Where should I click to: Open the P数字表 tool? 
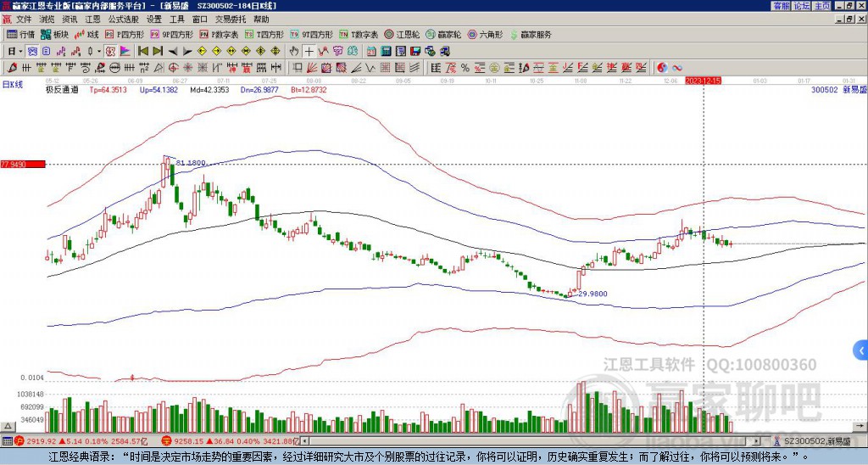pyautogui.click(x=220, y=34)
